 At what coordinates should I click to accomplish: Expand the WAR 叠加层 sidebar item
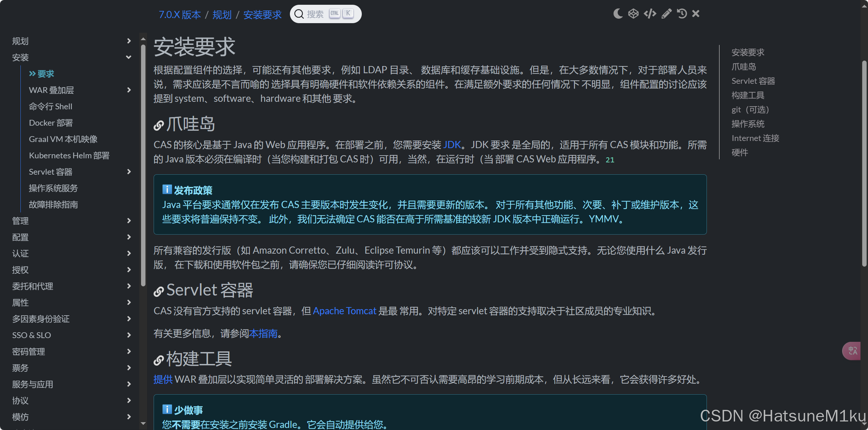[x=129, y=90]
